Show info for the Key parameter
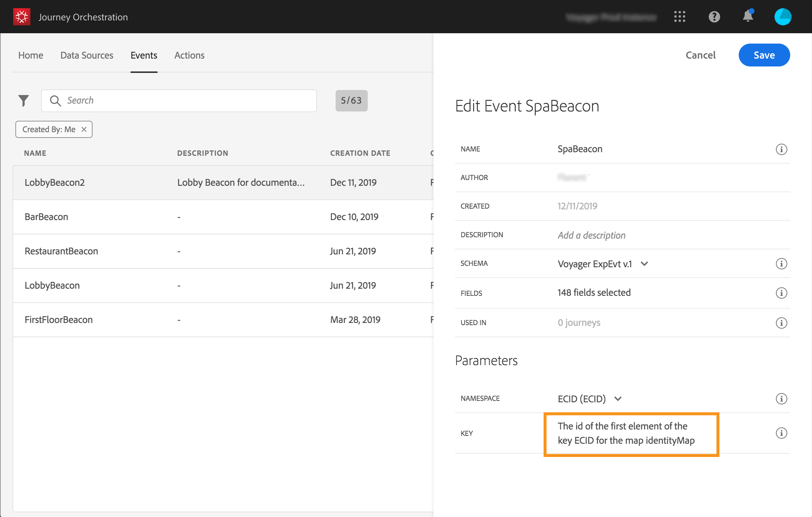This screenshot has height=517, width=812. (x=781, y=433)
